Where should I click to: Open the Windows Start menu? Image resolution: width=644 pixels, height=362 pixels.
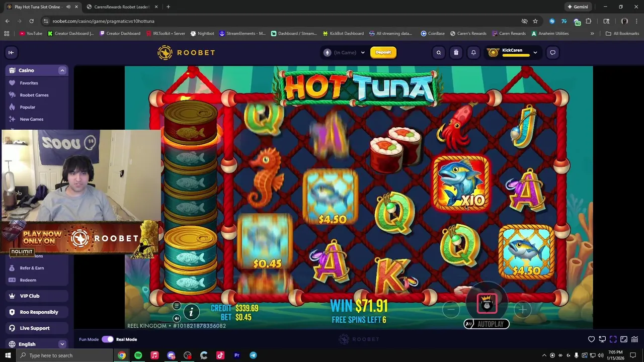point(8,355)
